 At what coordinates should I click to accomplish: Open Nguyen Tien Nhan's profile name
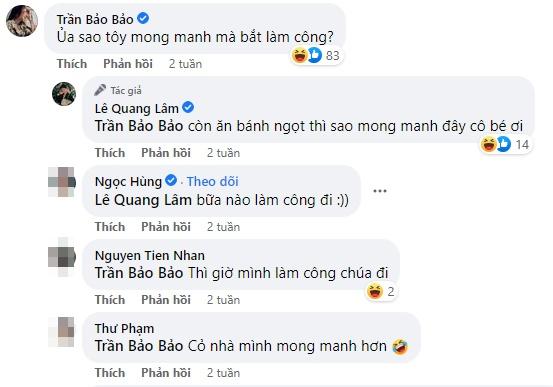[150, 255]
